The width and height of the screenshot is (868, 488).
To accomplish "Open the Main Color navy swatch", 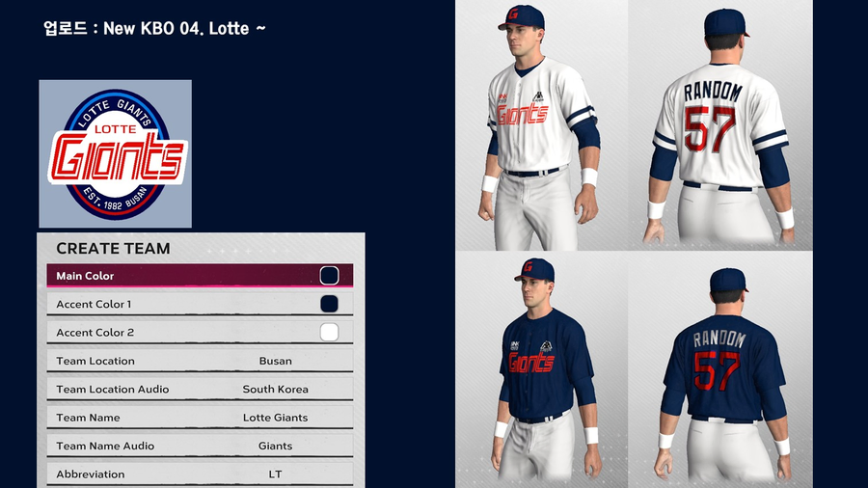I will 329,276.
